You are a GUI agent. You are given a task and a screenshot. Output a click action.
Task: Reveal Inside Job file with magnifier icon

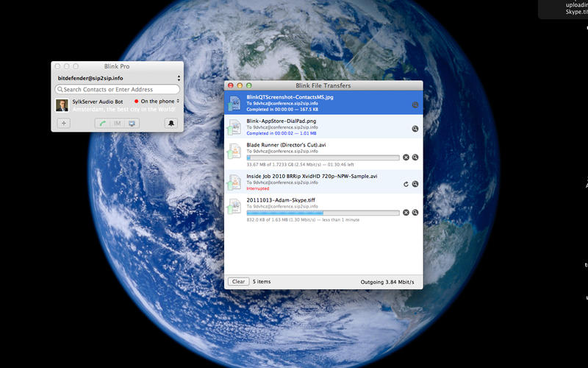click(x=415, y=184)
